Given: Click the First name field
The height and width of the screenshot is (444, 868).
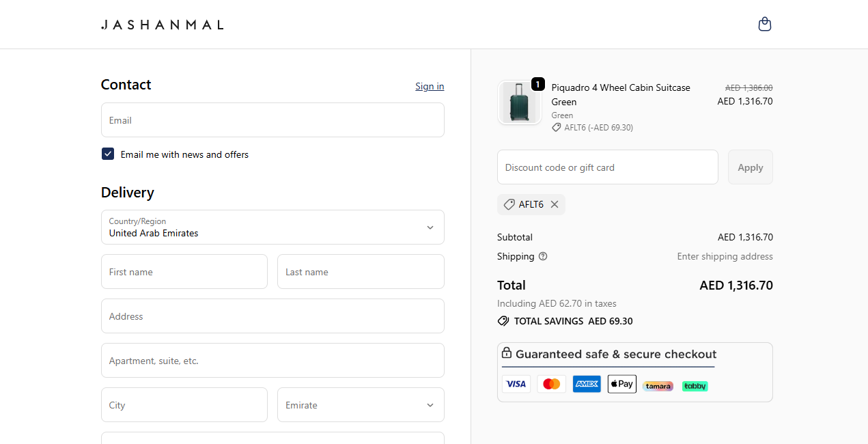Looking at the screenshot, I should tap(184, 271).
